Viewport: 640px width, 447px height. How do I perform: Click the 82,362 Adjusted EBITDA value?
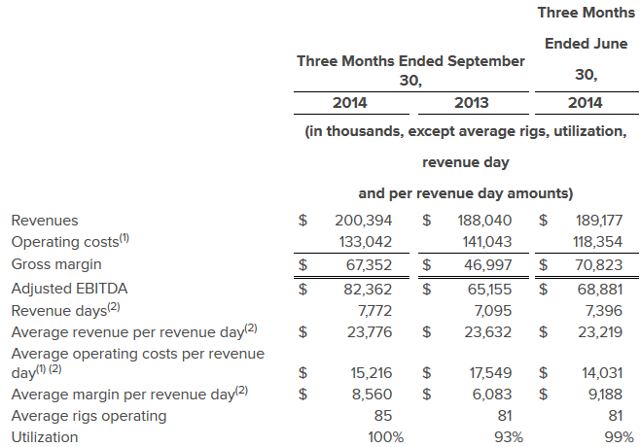tap(368, 289)
